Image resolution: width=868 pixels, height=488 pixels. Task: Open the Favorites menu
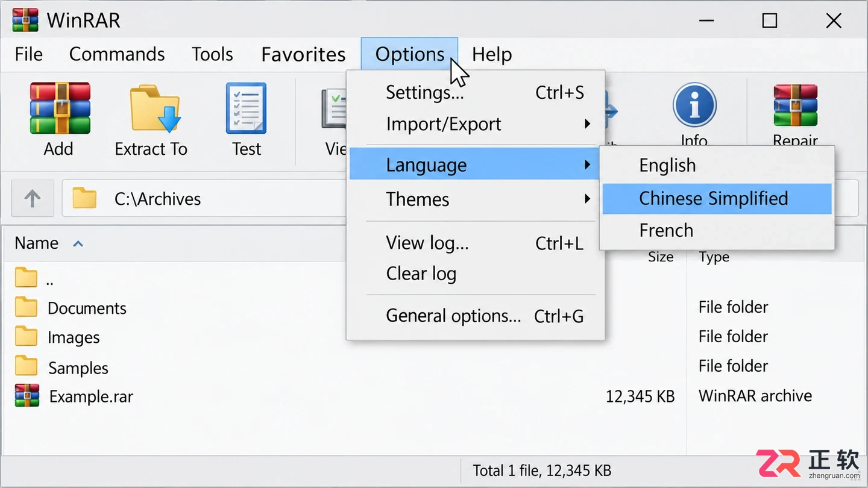click(x=303, y=54)
